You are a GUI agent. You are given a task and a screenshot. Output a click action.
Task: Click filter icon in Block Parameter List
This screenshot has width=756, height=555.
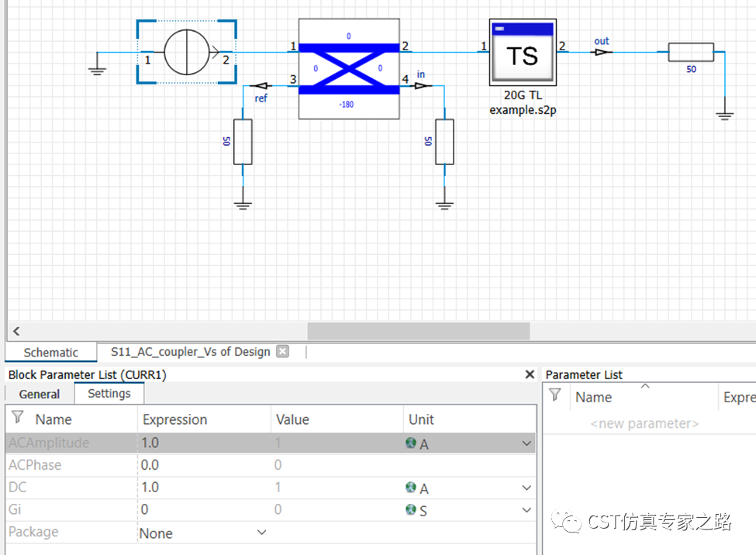click(x=18, y=417)
